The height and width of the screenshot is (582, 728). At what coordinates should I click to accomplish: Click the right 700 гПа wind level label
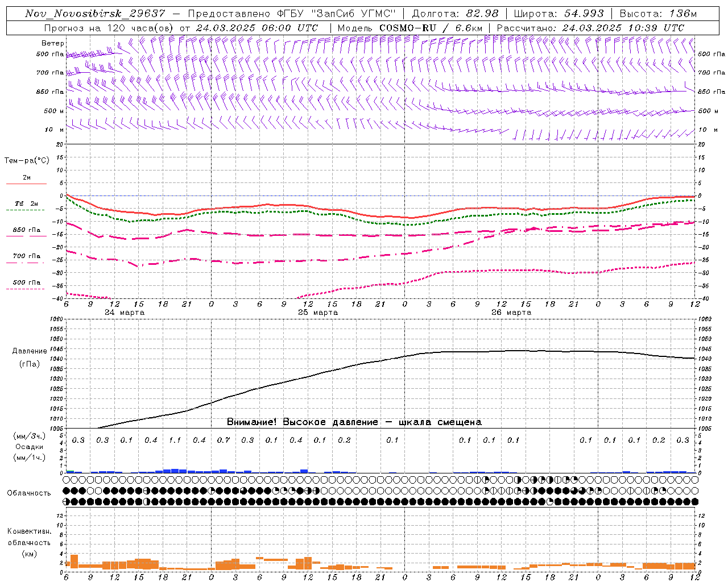click(x=712, y=73)
